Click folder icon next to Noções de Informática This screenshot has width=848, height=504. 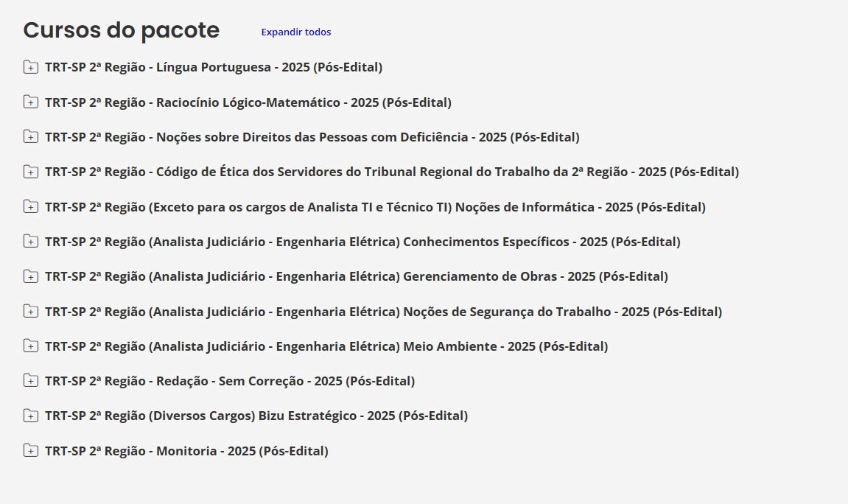(x=30, y=207)
